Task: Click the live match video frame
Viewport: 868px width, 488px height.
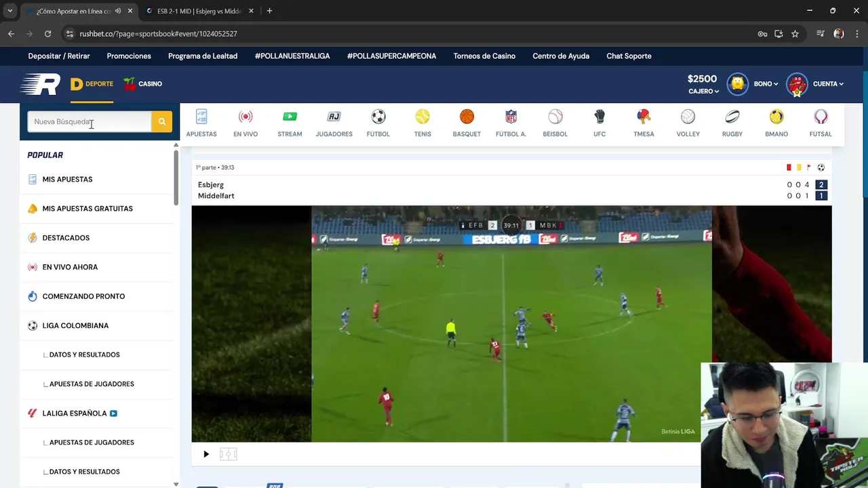Action: 511,324
